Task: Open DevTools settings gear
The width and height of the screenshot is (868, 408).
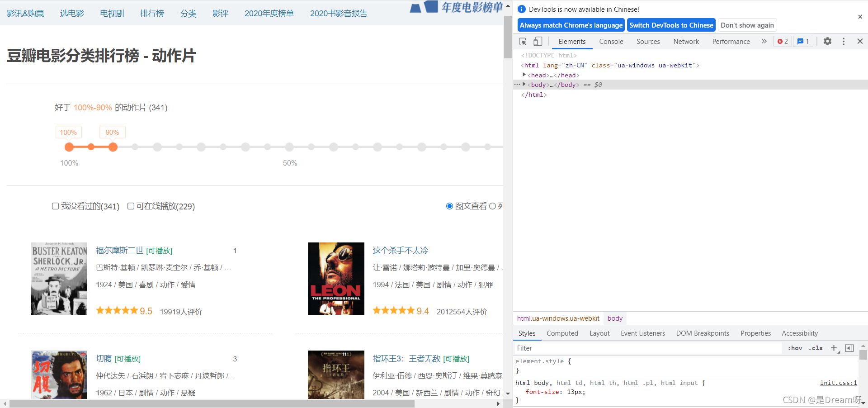Action: point(827,42)
